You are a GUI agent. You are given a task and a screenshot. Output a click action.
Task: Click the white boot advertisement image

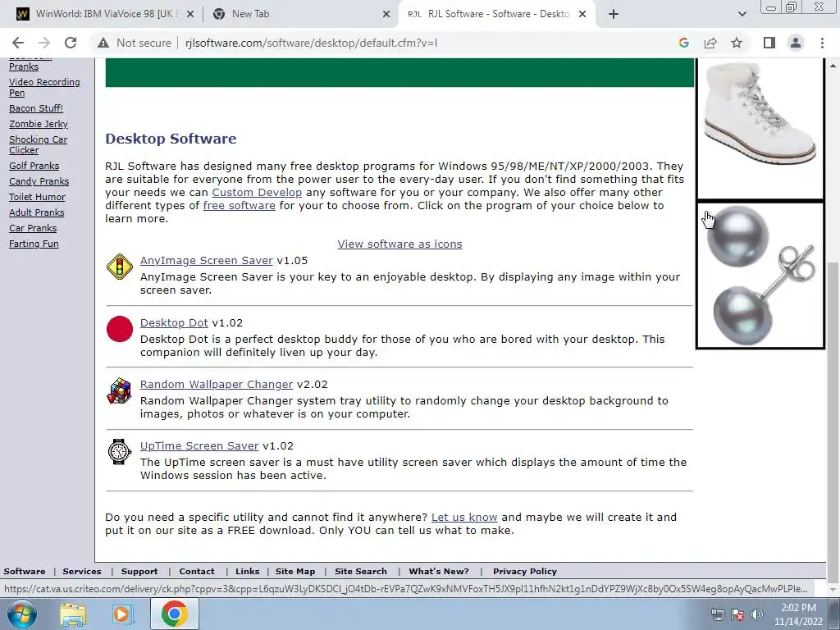[760, 127]
